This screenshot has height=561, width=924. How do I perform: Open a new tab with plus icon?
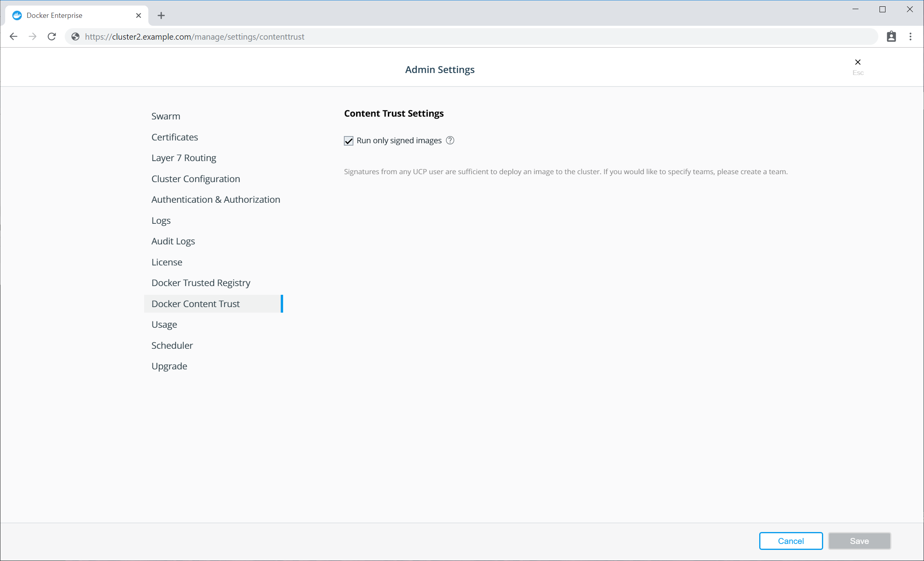161,15
